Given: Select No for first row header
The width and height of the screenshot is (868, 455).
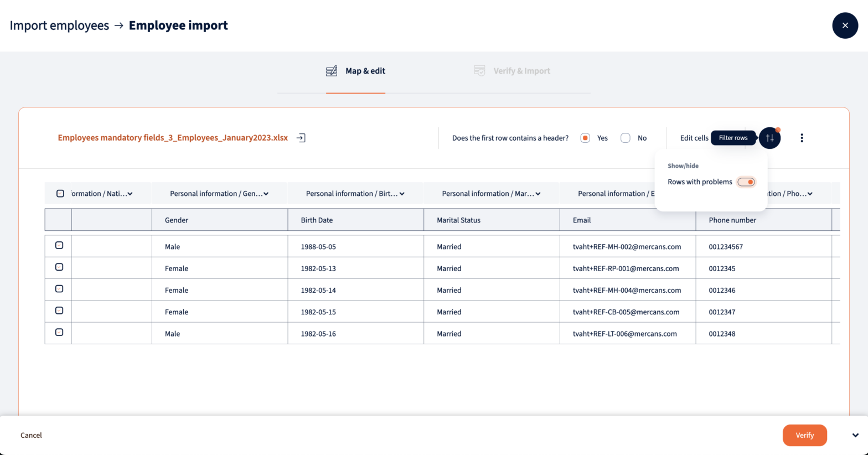Looking at the screenshot, I should point(626,138).
